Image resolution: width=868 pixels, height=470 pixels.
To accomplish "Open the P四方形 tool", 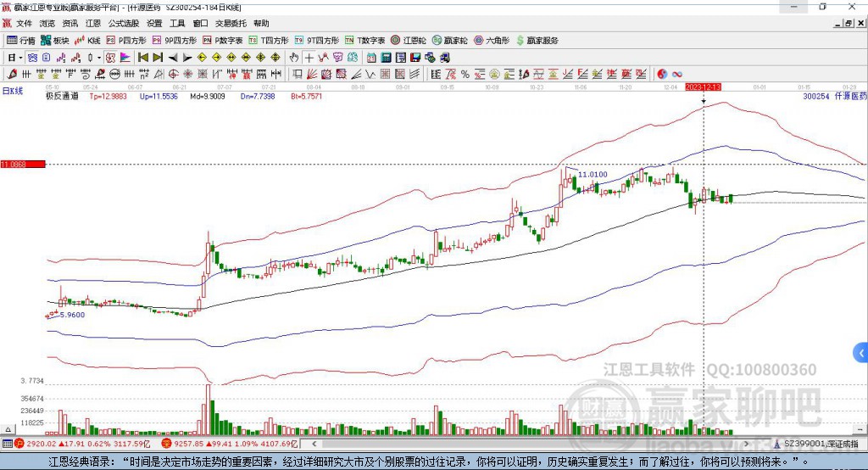I will [x=126, y=41].
